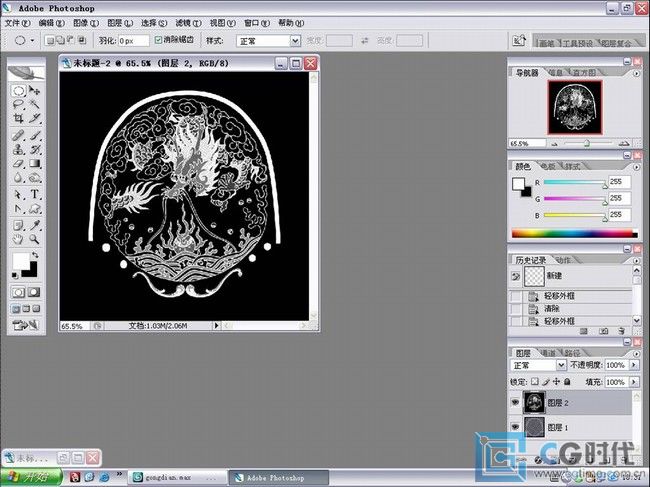Switch to gongdian.max taskbar window

tap(177, 477)
